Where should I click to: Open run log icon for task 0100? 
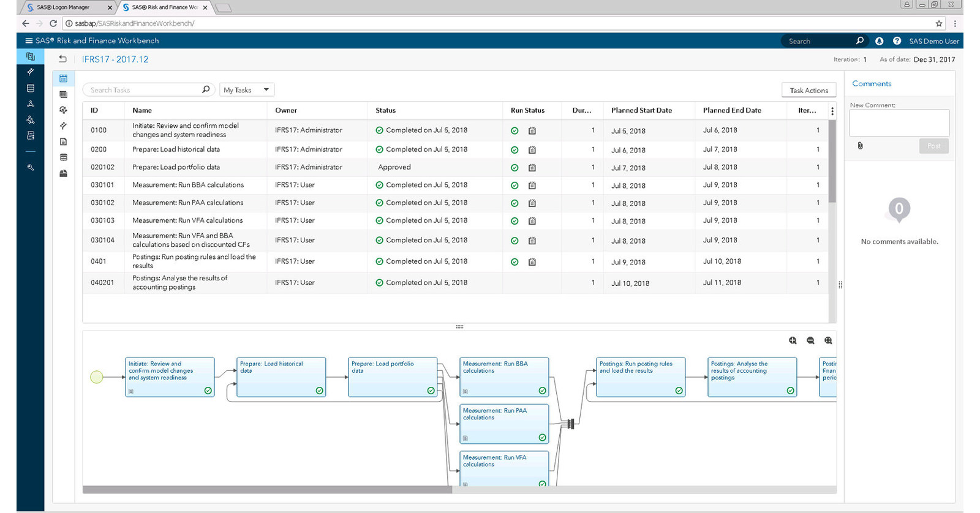(532, 130)
